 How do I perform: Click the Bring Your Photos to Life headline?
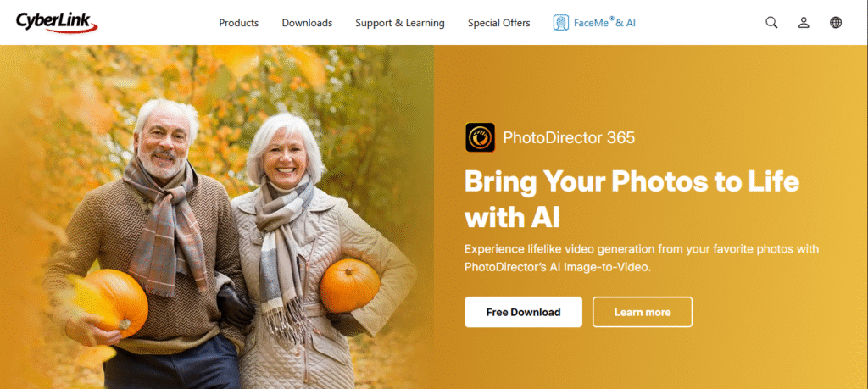(632, 200)
